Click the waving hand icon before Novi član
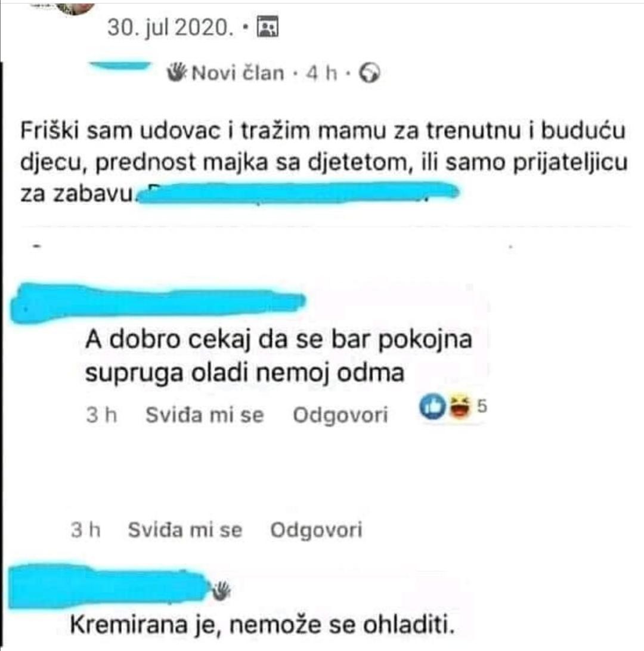 177,72
